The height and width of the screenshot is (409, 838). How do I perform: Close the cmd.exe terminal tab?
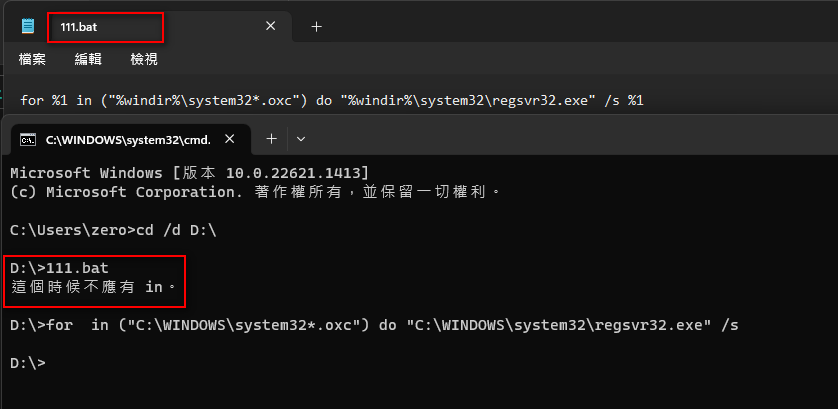pos(230,139)
